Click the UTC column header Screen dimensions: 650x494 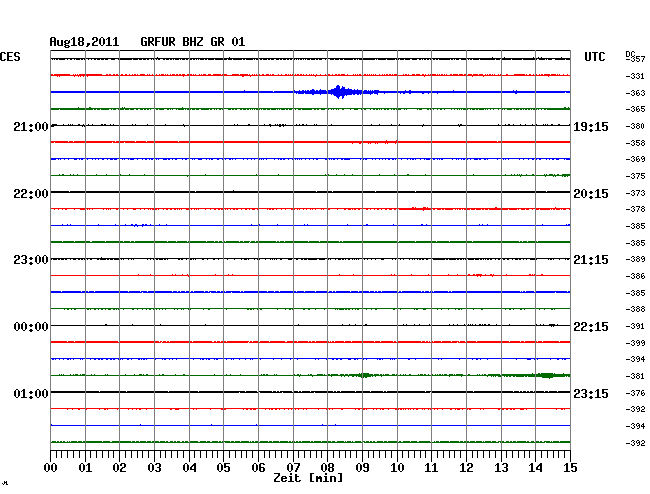[x=594, y=57]
